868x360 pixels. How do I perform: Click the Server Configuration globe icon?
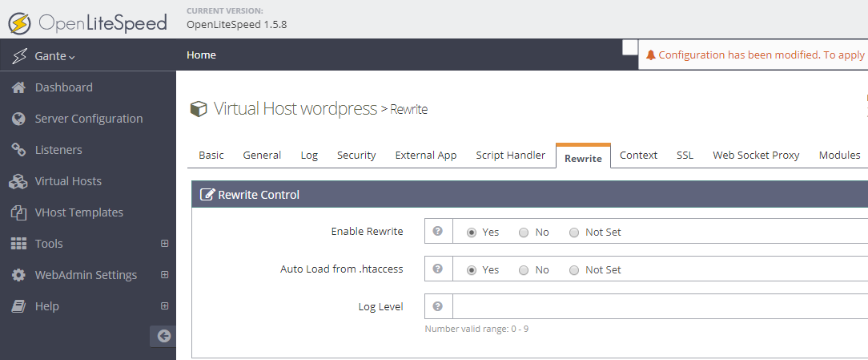pos(19,119)
